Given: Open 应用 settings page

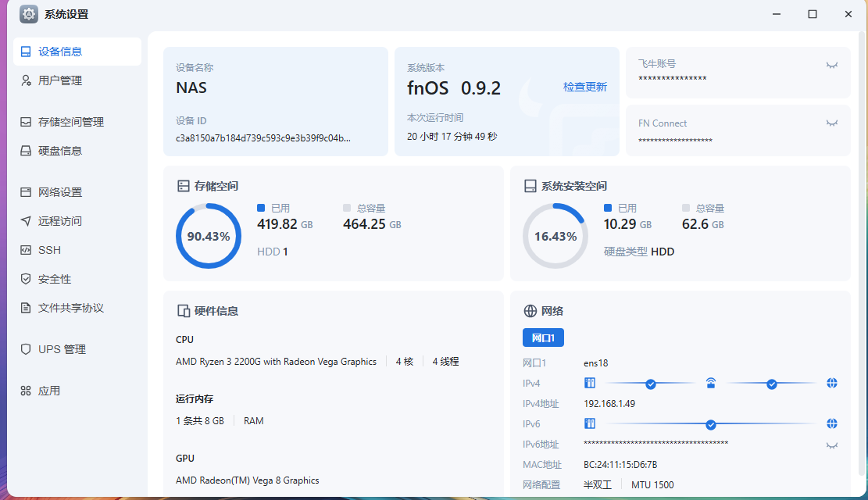Looking at the screenshot, I should tap(77, 391).
